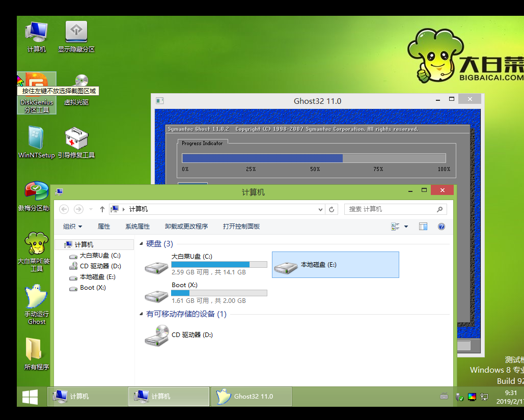
Task: Select CD 驱动器 (D:) in navigation tree
Action: click(x=95, y=266)
